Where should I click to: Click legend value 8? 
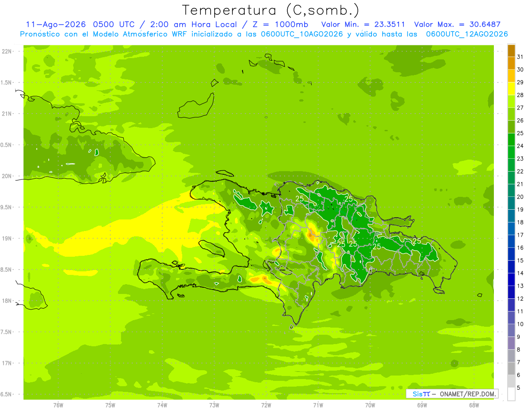519,350
